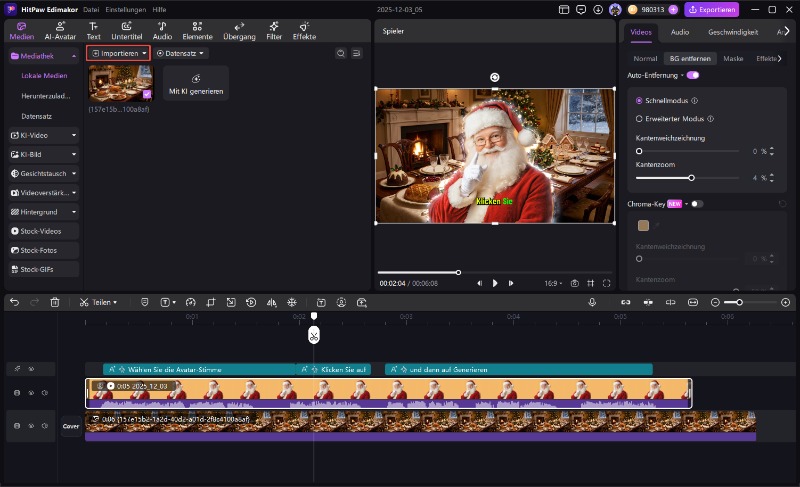Screen dimensions: 800x487
Task: Click the Chroma-Key color swatch
Action: (643, 225)
